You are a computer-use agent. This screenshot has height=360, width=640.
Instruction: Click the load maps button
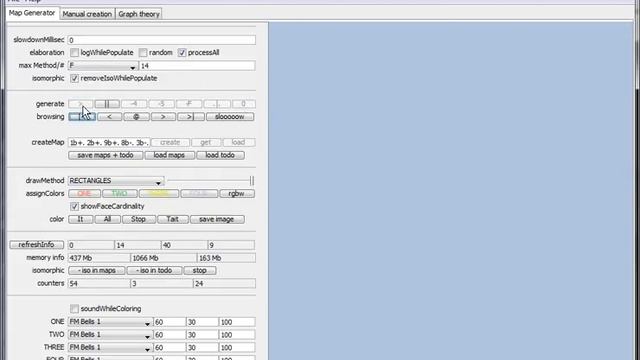(x=169, y=156)
